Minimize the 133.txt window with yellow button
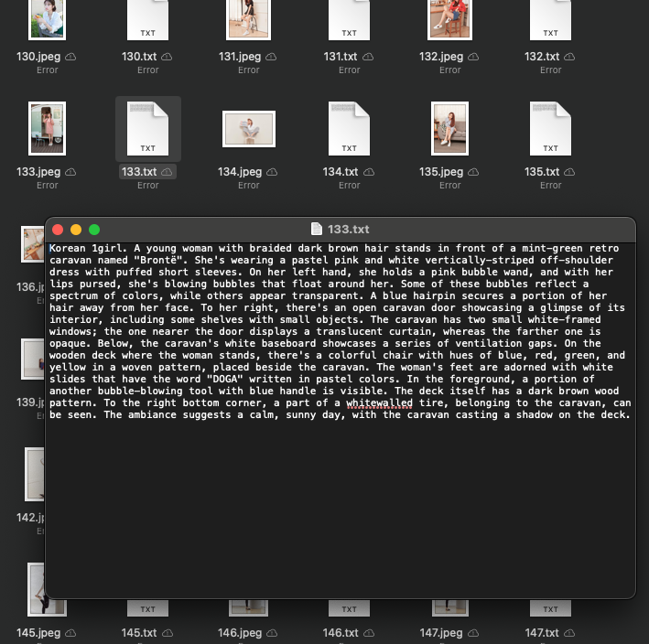 pyautogui.click(x=76, y=230)
